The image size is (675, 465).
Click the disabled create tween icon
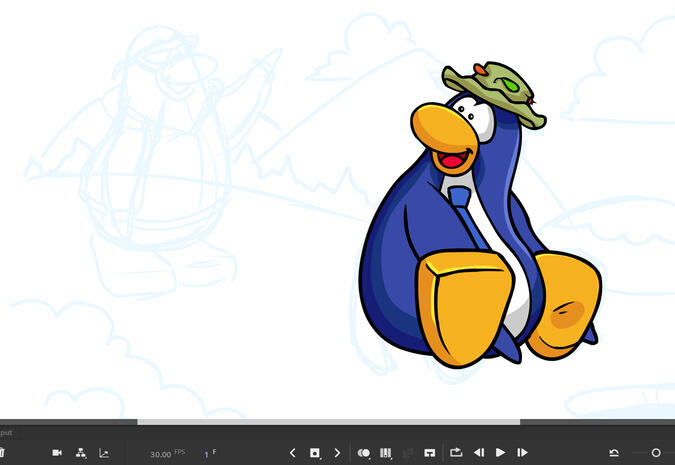[x=407, y=453]
